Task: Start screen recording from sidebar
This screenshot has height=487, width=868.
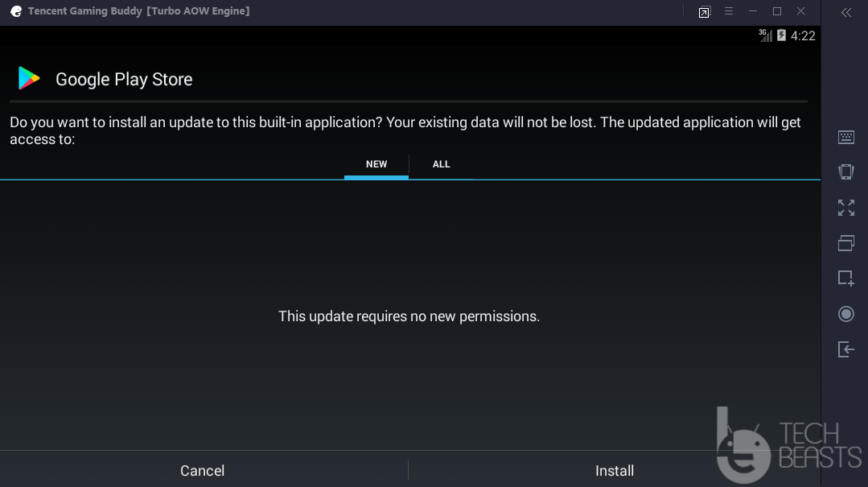Action: [845, 314]
